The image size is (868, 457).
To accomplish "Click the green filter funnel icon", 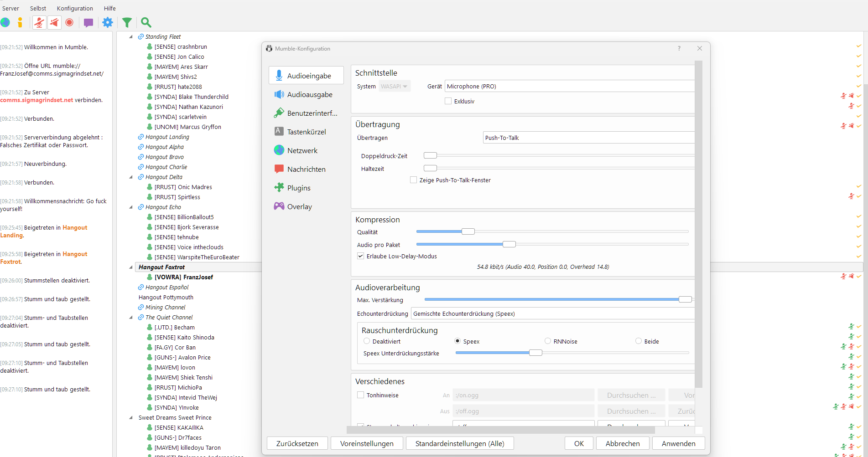I will coord(127,22).
